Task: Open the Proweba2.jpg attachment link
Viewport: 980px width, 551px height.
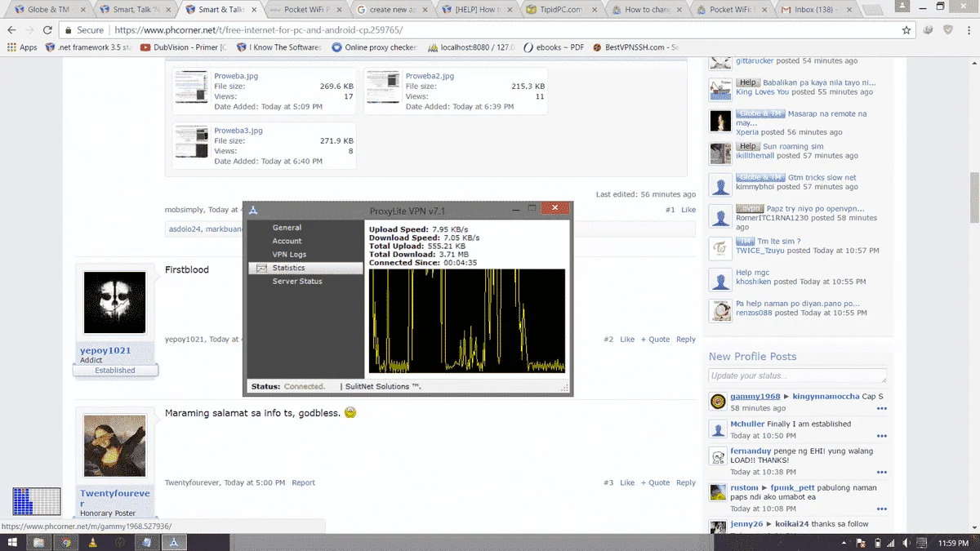Action: click(x=430, y=76)
